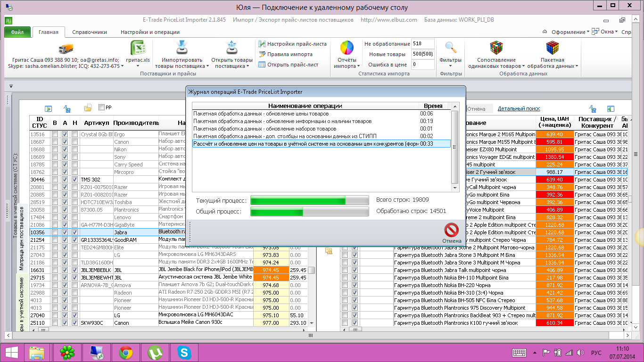Image resolution: width=644 pixels, height=362 pixels.
Task: Click the Новые товары field showing 500(500)
Action: [x=423, y=54]
